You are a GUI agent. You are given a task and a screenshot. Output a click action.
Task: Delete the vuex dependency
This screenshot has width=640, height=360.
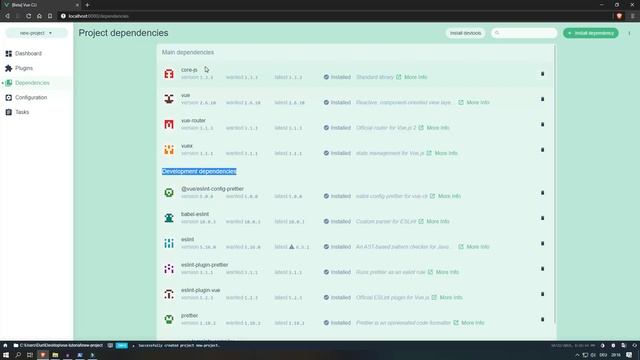click(542, 150)
